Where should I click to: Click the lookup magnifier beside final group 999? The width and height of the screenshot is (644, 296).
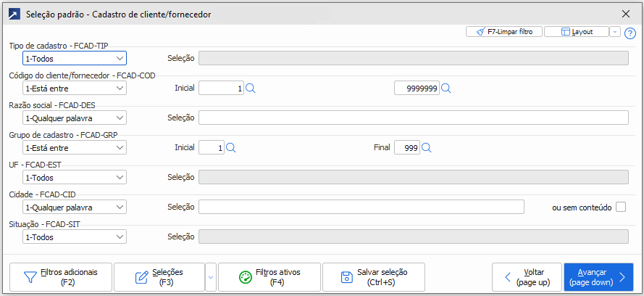click(427, 147)
